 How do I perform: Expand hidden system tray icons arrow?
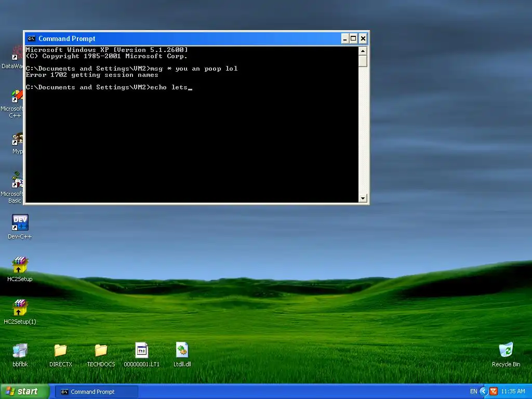[x=484, y=391]
